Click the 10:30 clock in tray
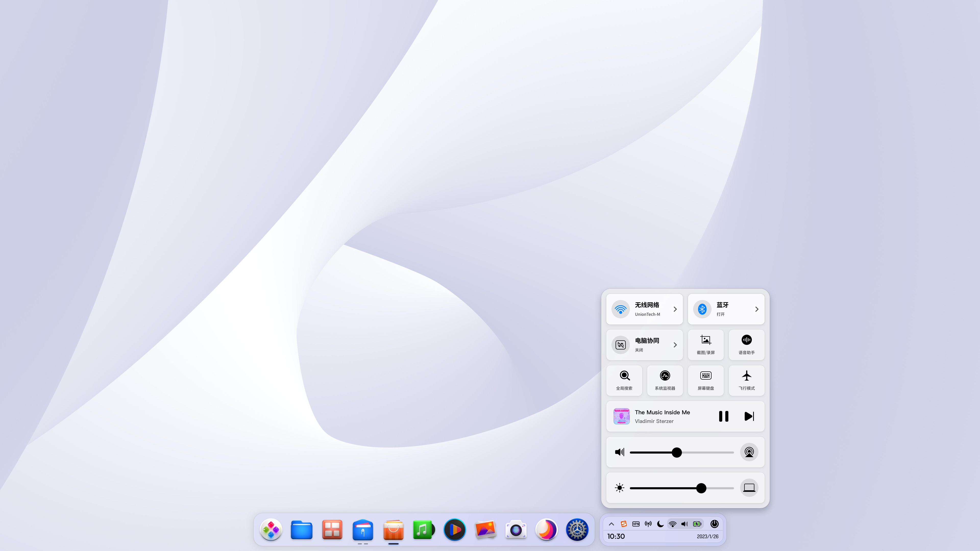980x551 pixels. [x=616, y=536]
